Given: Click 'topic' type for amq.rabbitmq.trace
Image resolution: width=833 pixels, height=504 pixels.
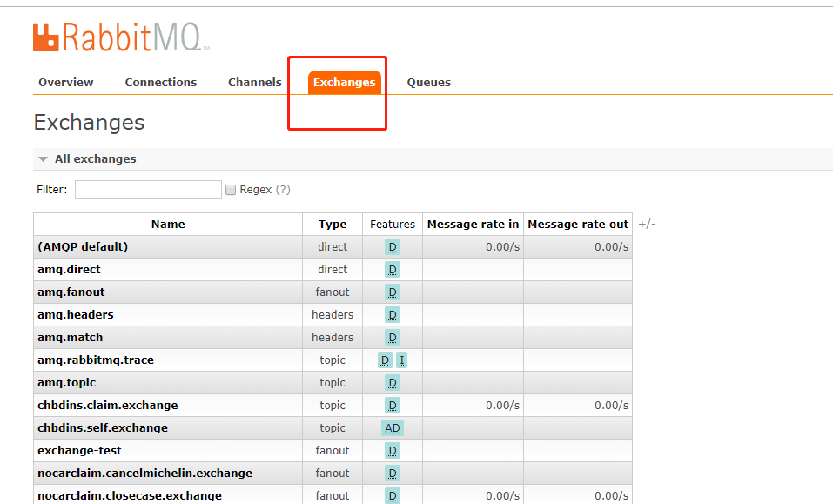Looking at the screenshot, I should (333, 360).
